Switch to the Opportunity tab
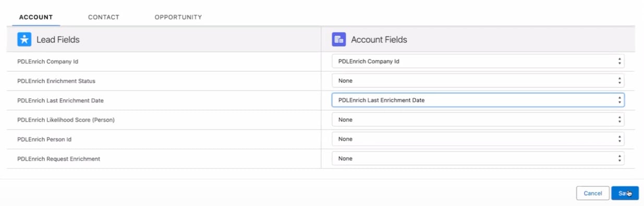The width and height of the screenshot is (644, 206). 178,17
